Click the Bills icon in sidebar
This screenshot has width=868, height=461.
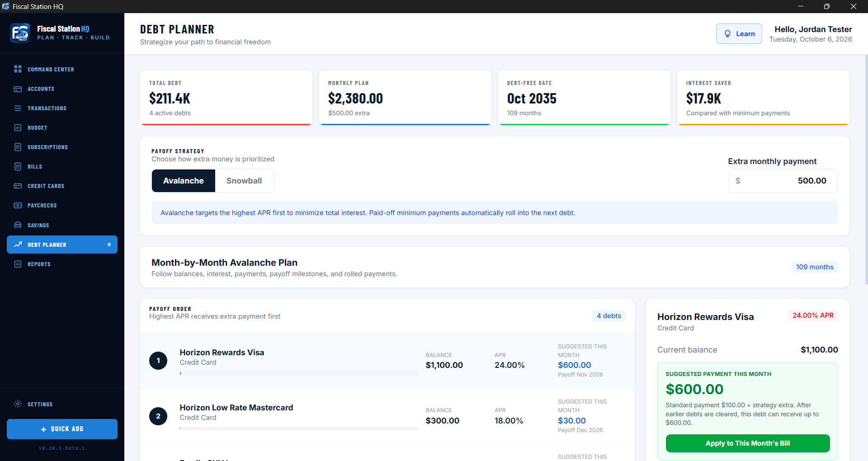coord(18,167)
